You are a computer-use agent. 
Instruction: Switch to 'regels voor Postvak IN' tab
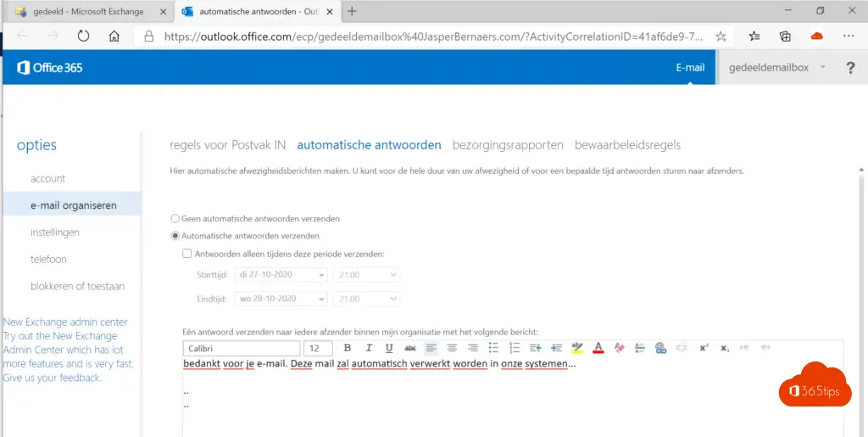coord(227,145)
